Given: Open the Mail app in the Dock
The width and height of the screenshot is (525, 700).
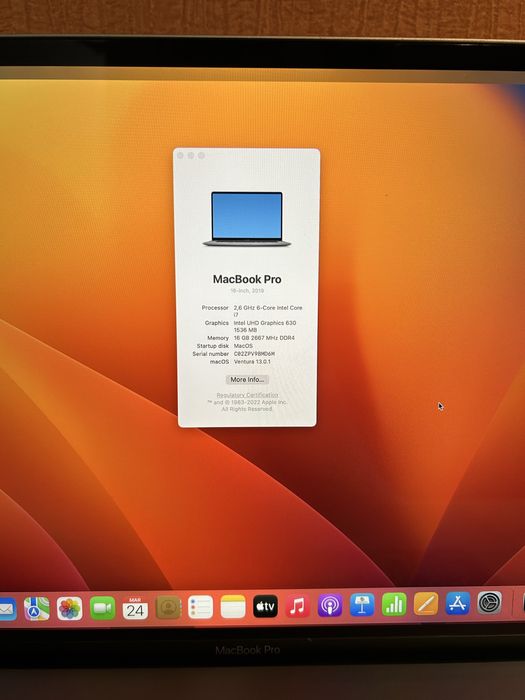Looking at the screenshot, I should (x=8, y=609).
